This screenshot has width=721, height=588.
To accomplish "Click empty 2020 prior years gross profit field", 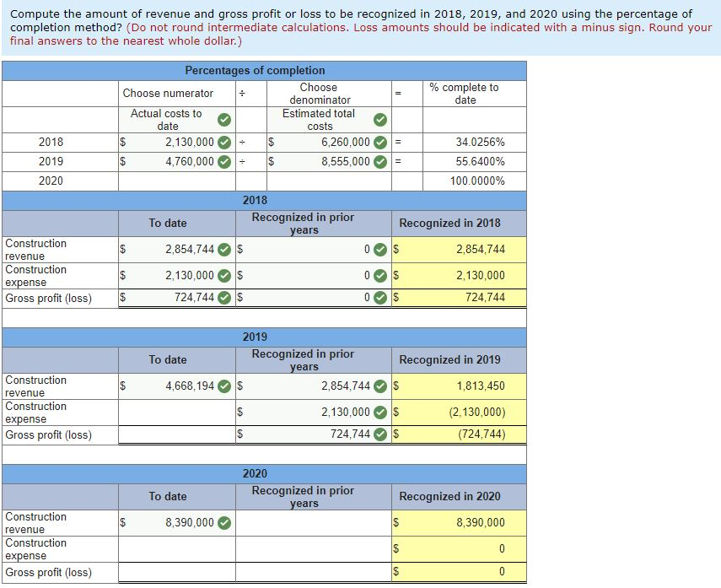I will click(314, 572).
